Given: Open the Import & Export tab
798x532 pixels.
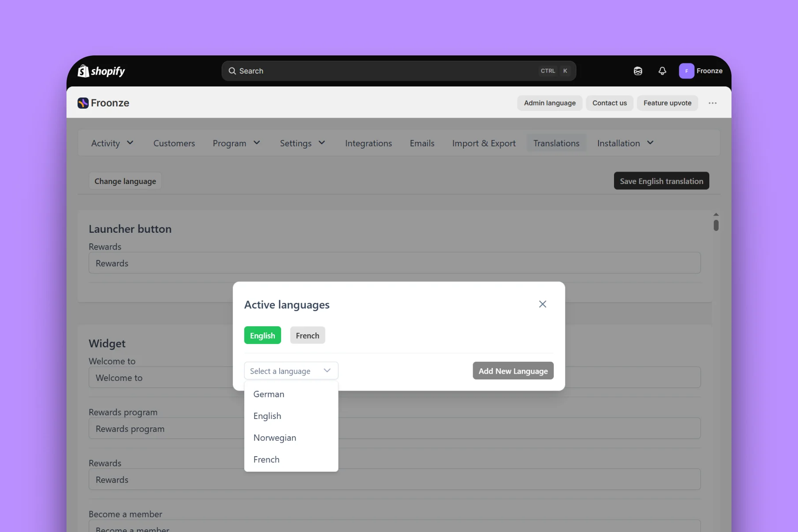Looking at the screenshot, I should click(x=484, y=143).
